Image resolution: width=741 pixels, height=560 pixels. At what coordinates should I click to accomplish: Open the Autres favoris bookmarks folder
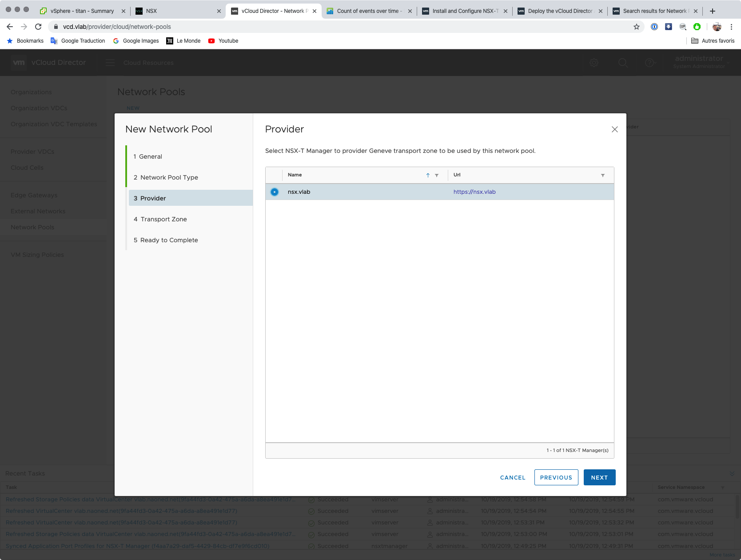point(713,41)
